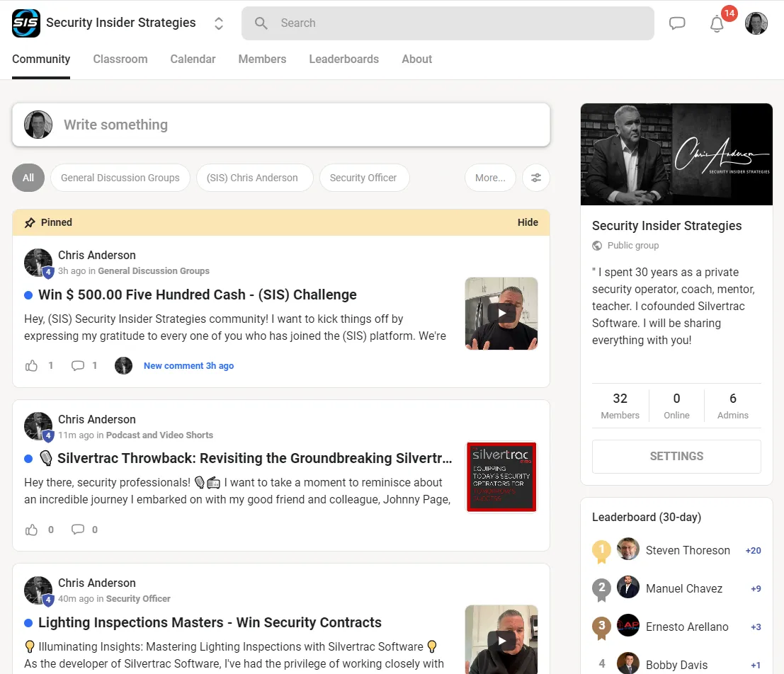
Task: Click the search magnifier icon
Action: tap(261, 23)
